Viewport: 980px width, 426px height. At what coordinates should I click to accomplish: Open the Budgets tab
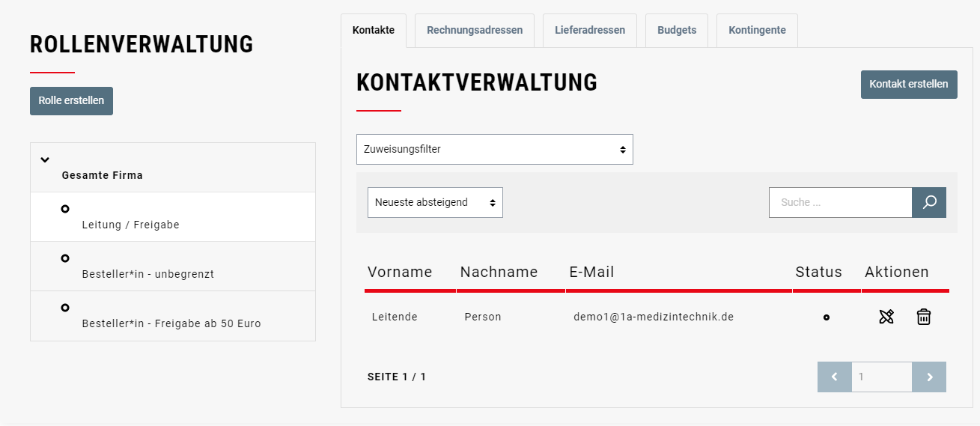coord(676,31)
